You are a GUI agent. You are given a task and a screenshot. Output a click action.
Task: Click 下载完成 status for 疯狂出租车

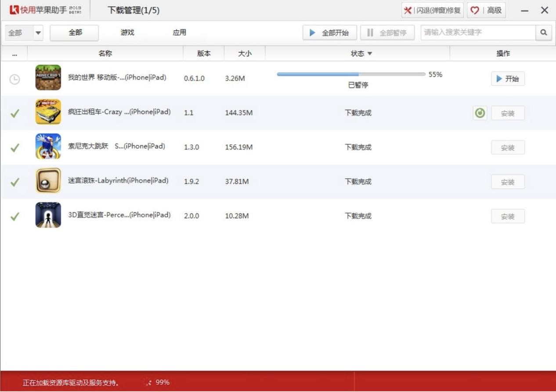pyautogui.click(x=358, y=113)
